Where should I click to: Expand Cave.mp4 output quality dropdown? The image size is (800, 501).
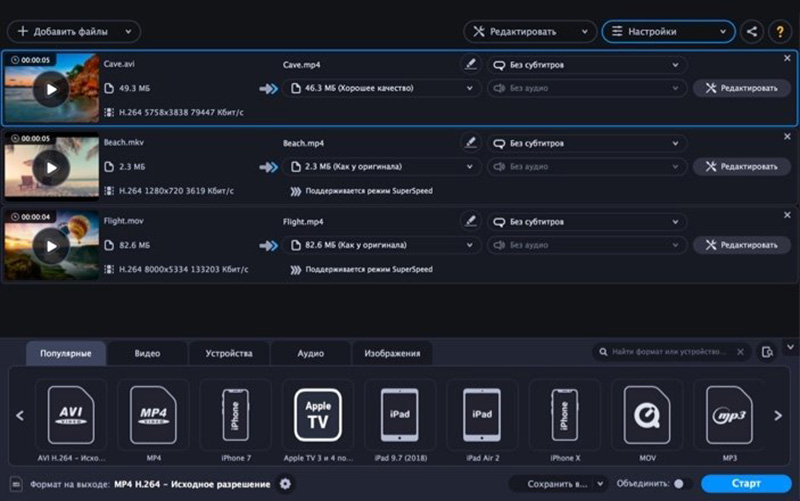pos(381,88)
